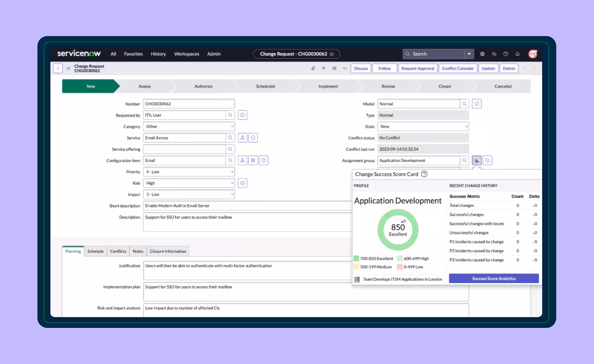Show info for Assignment group
This screenshot has width=594, height=364.
pos(488,160)
